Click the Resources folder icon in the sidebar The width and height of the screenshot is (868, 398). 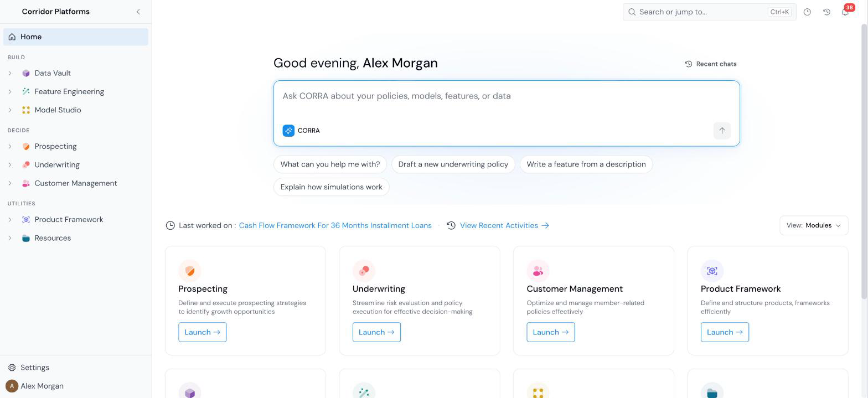[26, 238]
